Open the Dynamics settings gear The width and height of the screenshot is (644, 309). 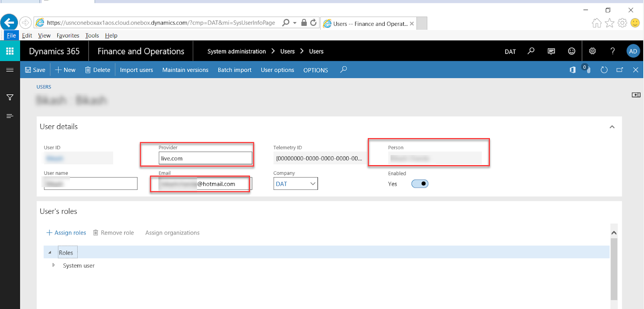592,51
